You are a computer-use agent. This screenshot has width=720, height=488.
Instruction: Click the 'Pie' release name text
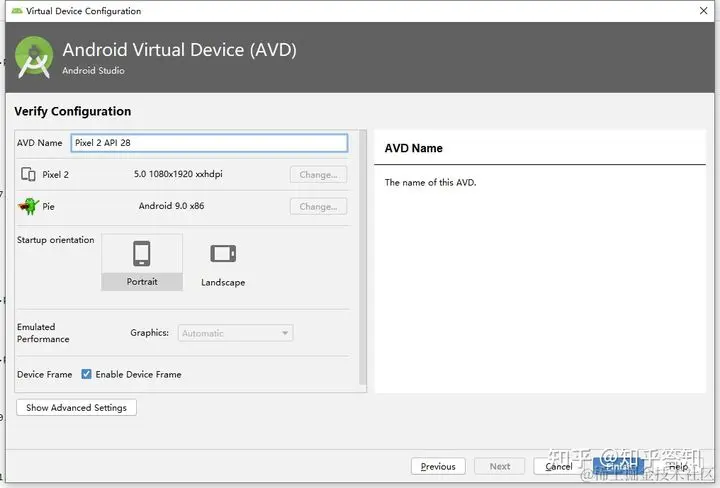[48, 207]
